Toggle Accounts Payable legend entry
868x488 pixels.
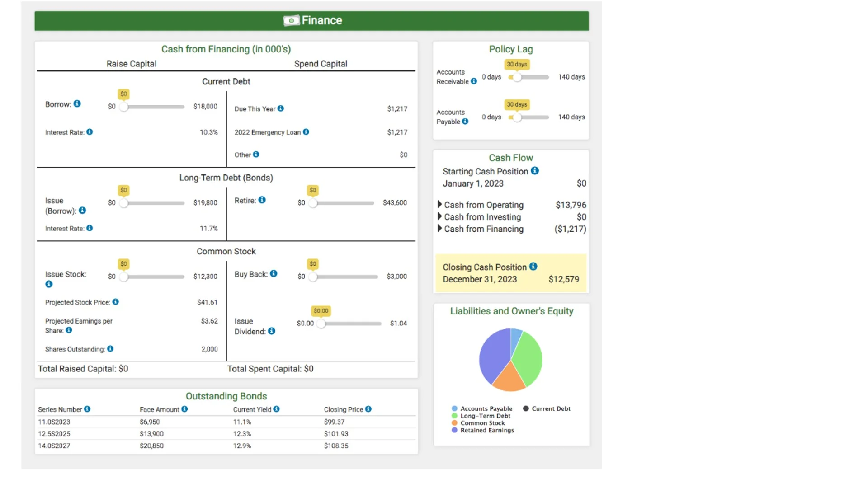(x=486, y=408)
